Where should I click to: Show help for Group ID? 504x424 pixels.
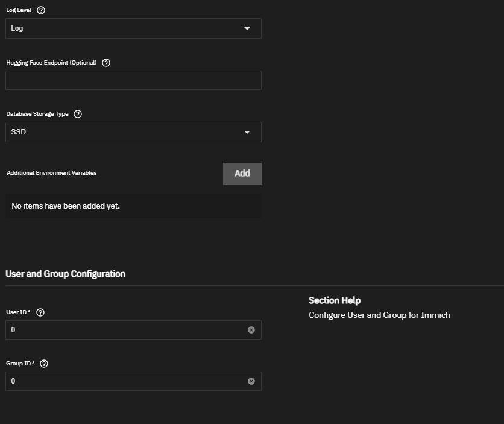point(44,364)
